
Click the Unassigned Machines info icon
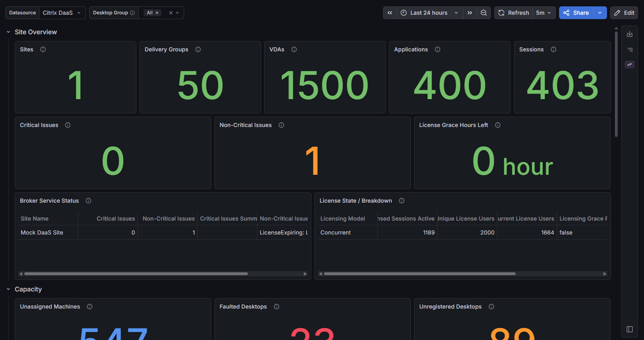pyautogui.click(x=90, y=307)
